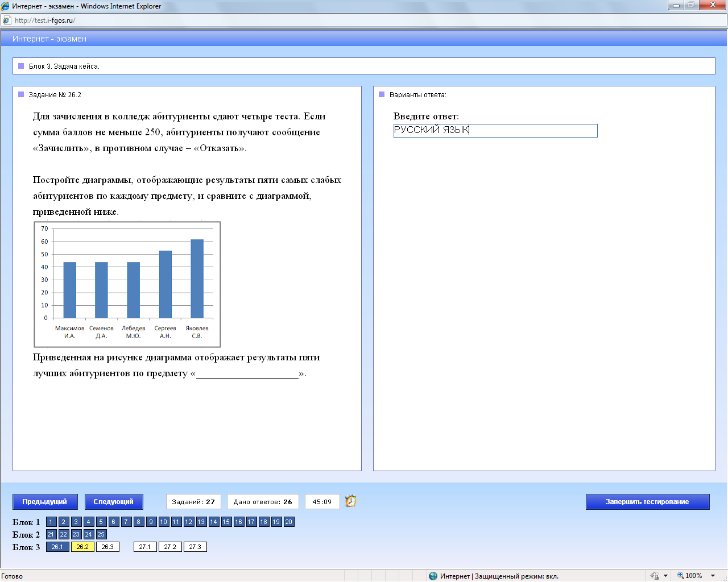
Task: Click the remaining time 45:09 display
Action: [322, 502]
